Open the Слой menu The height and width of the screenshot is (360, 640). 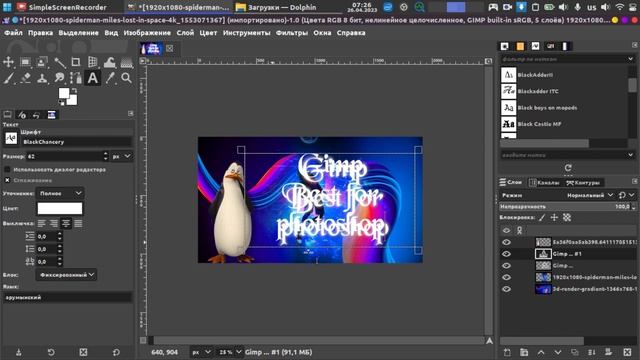pos(185,33)
